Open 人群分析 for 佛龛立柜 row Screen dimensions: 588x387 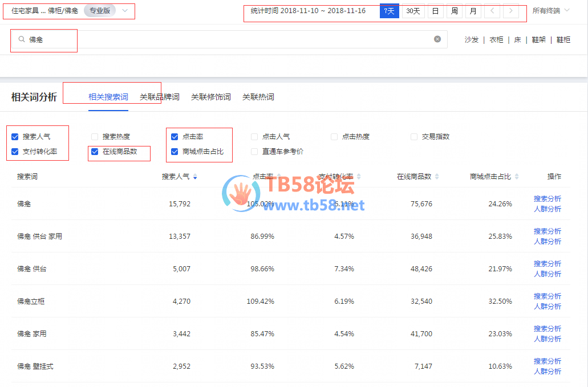(x=548, y=306)
